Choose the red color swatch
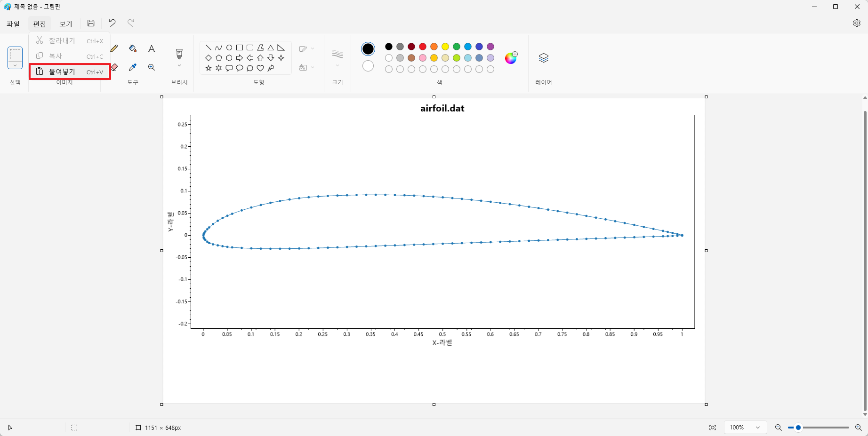The image size is (868, 436). pos(423,47)
